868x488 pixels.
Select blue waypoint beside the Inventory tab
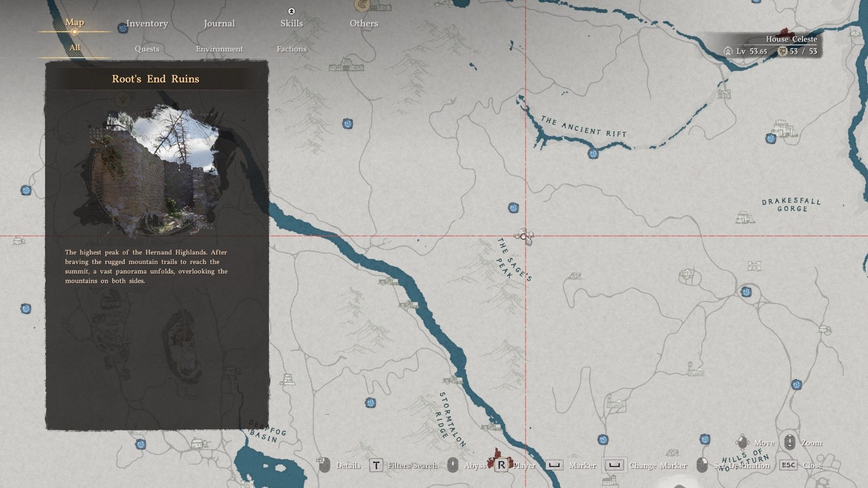click(123, 28)
